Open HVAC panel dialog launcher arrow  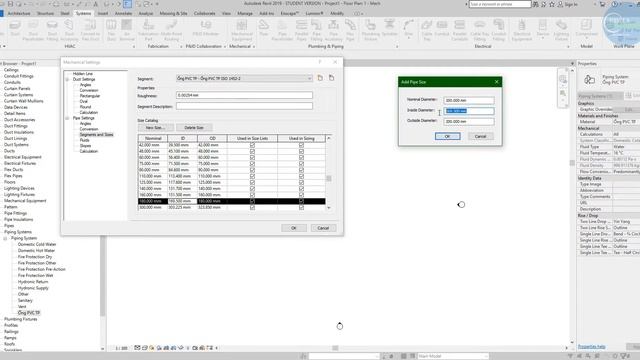tap(134, 47)
